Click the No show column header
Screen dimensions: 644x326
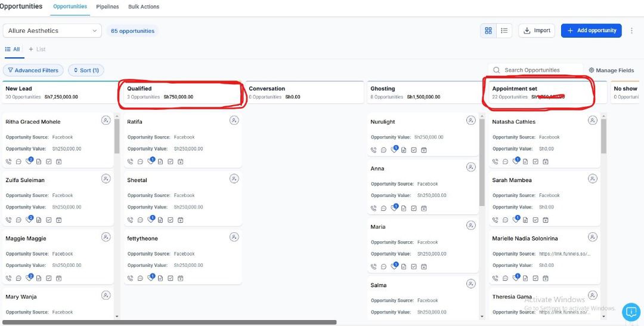[625, 92]
